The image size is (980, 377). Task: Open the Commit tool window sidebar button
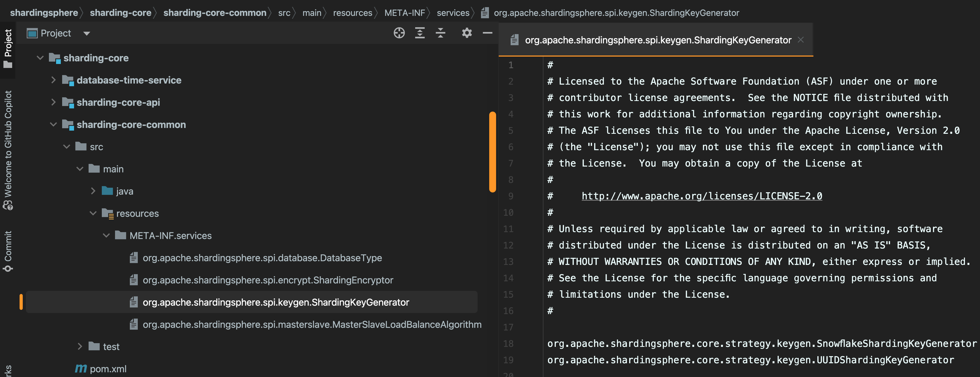point(8,251)
